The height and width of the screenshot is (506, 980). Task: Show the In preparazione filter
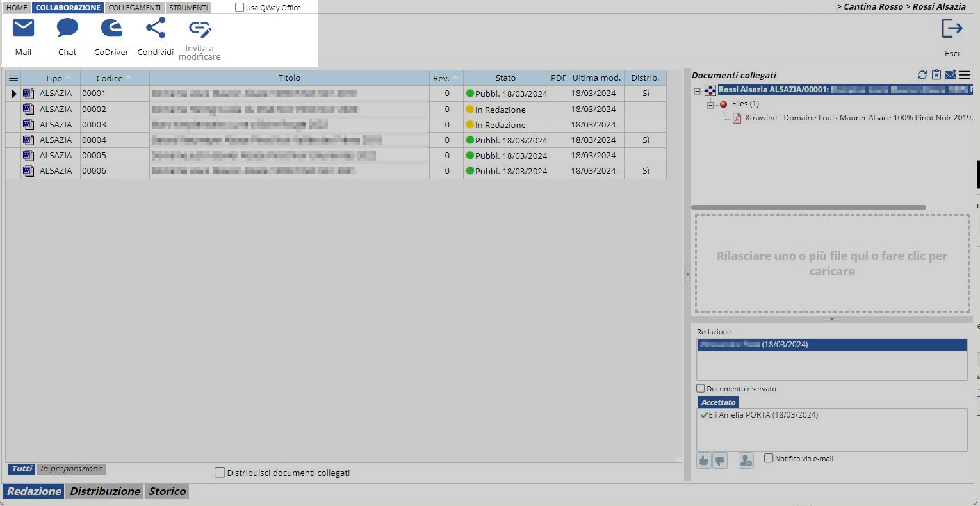point(71,469)
